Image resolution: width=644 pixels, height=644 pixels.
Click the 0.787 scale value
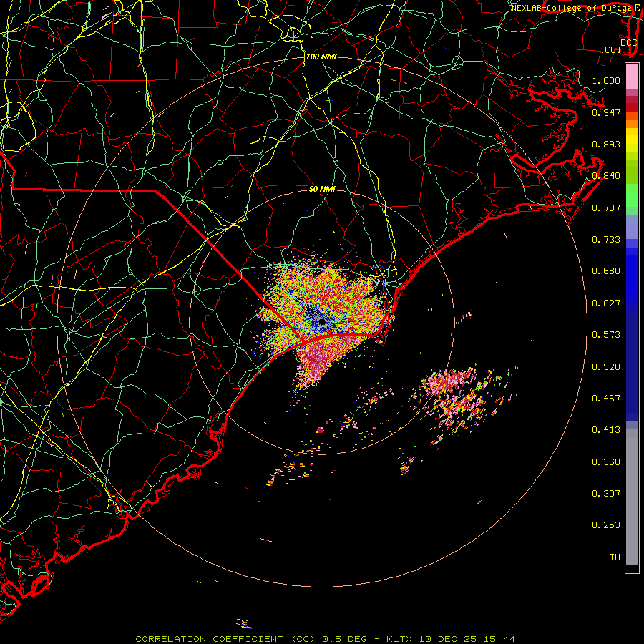point(606,208)
